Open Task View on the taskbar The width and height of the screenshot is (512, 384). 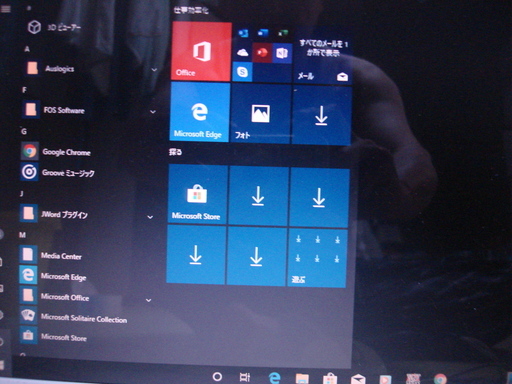(245, 377)
